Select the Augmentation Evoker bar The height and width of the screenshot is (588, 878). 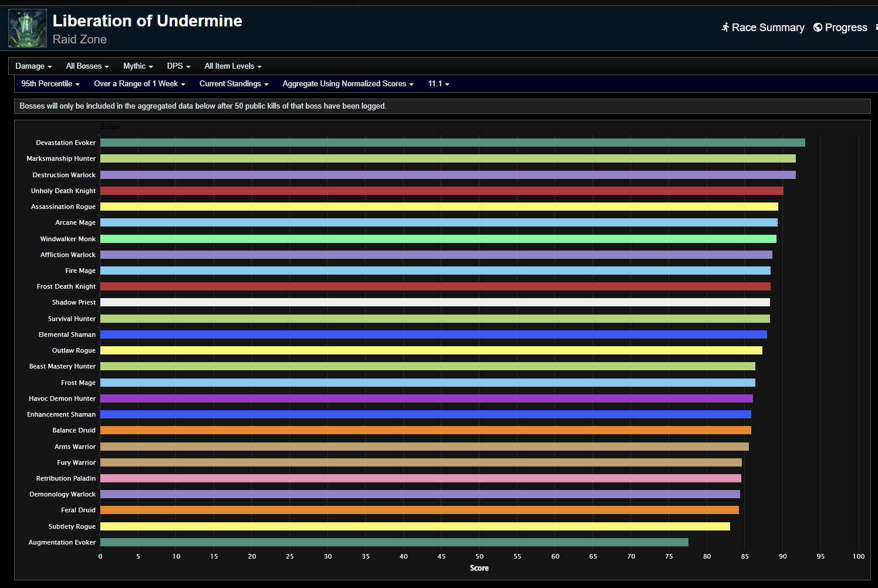click(394, 542)
